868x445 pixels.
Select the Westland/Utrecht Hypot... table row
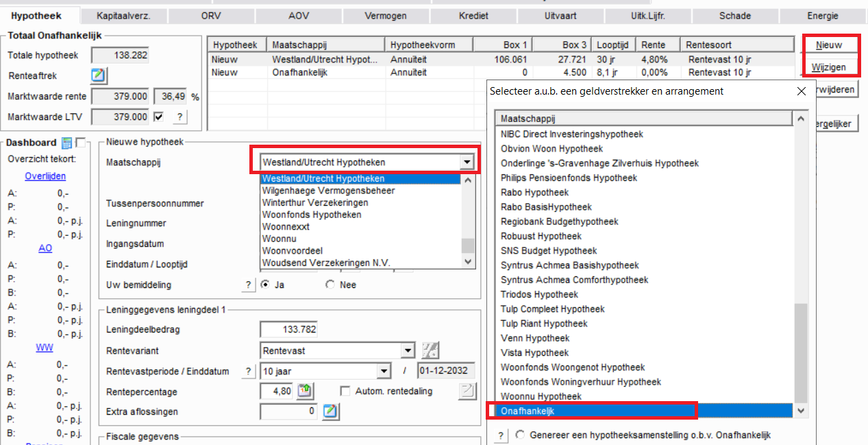pos(501,60)
